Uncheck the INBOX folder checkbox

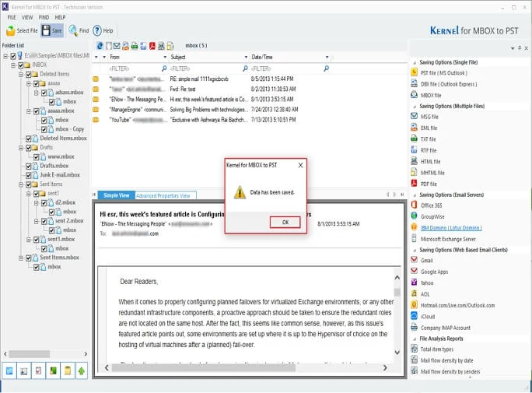[x=21, y=65]
